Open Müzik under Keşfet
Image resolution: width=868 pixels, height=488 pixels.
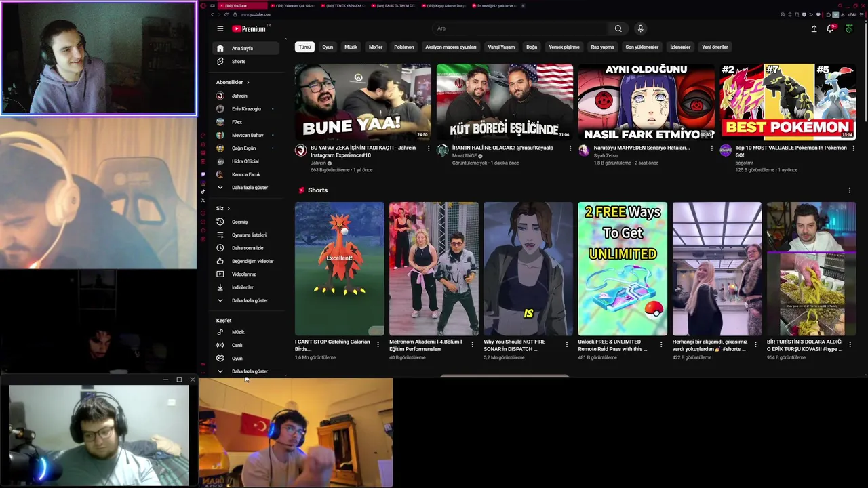[245, 332]
